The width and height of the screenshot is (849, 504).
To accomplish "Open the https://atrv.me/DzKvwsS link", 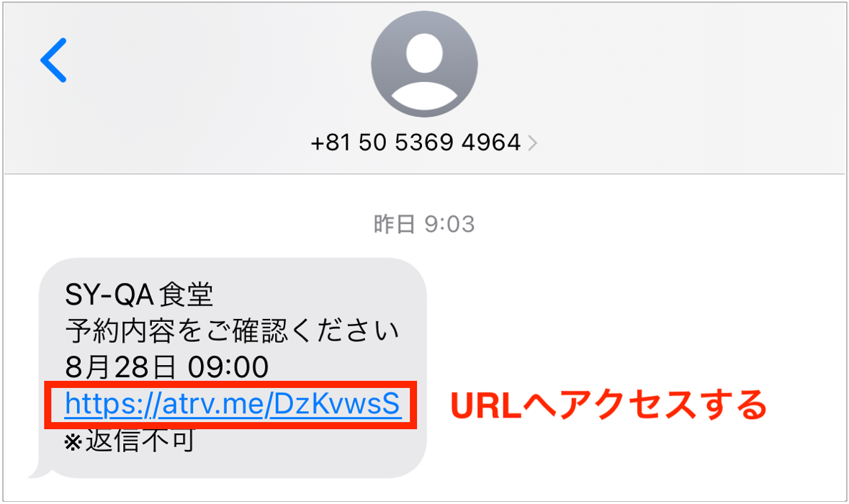I will coord(233,403).
